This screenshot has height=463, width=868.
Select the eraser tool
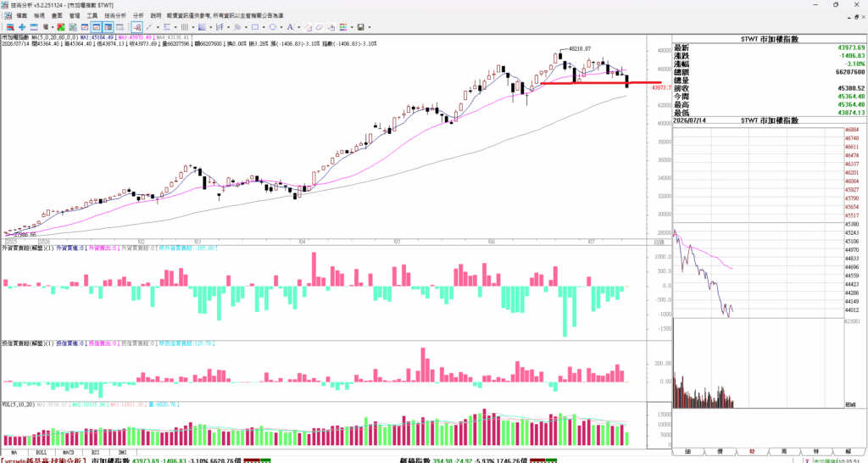point(319,26)
